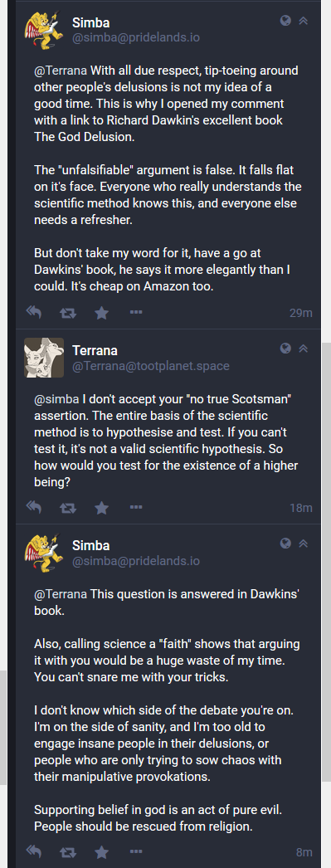This screenshot has width=331, height=868.
Task: Open the 18m timestamp on Terrana's post
Action: pyautogui.click(x=300, y=508)
